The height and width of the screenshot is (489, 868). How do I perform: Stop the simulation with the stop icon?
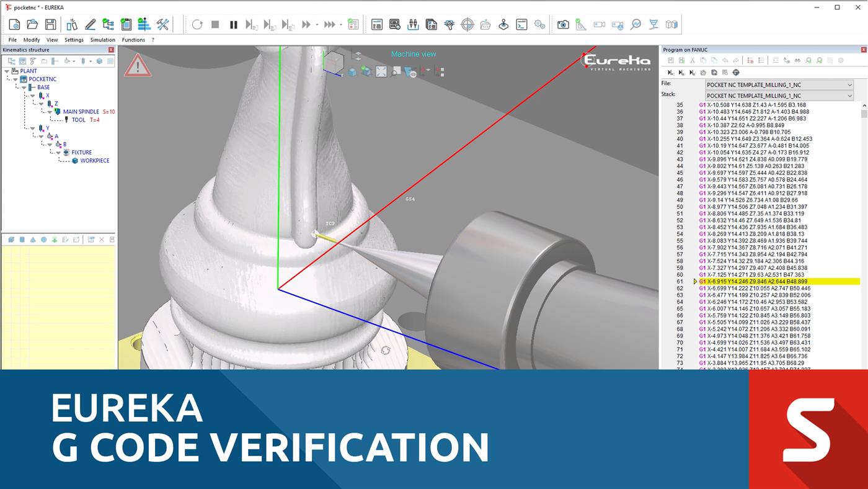coord(215,25)
